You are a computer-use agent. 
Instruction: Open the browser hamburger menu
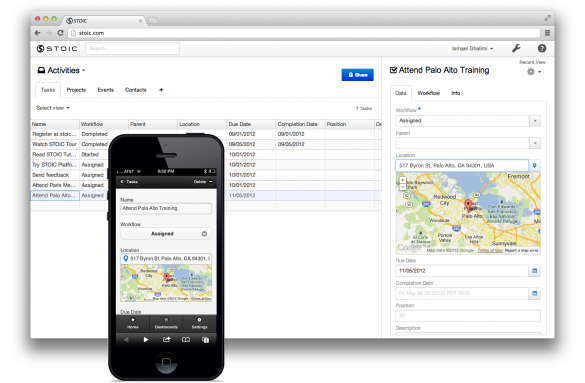tap(547, 33)
